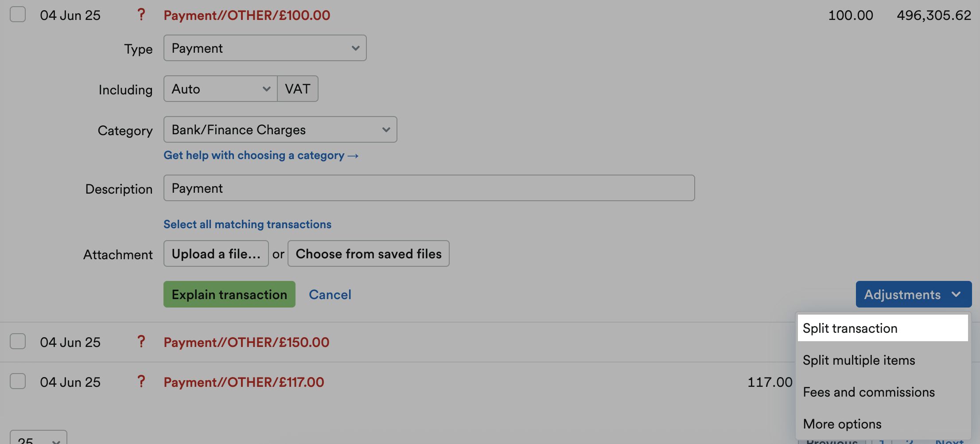
Task: Choose Fees and commissions from the menu
Action: [x=868, y=392]
